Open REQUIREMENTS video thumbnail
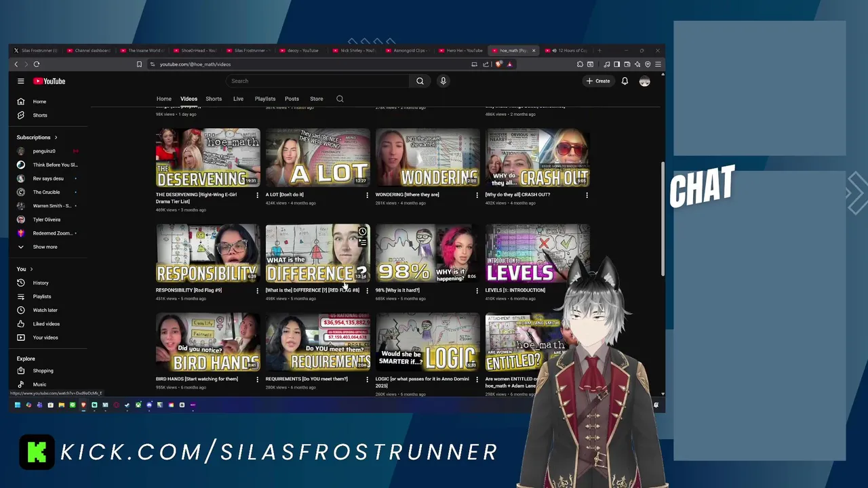The height and width of the screenshot is (488, 868). [318, 342]
